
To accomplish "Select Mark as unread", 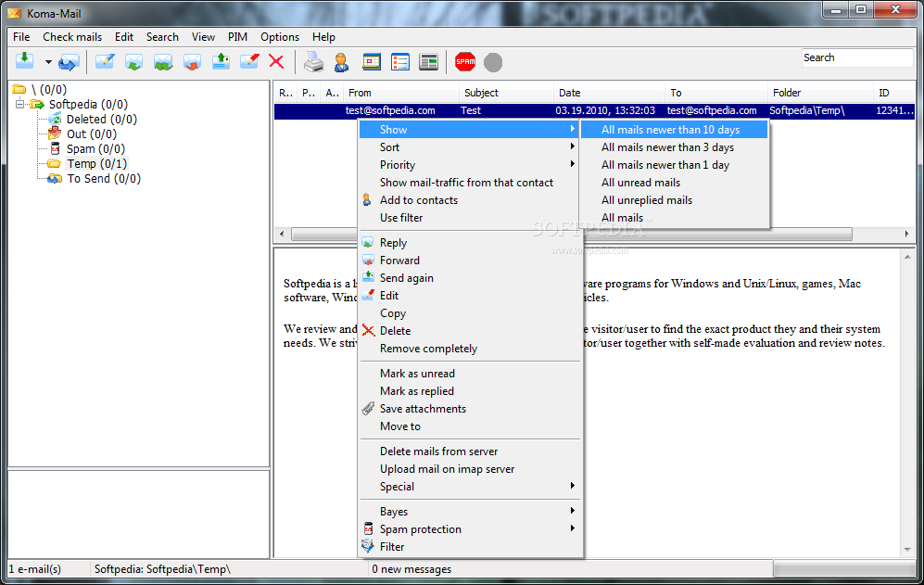I will click(x=470, y=374).
